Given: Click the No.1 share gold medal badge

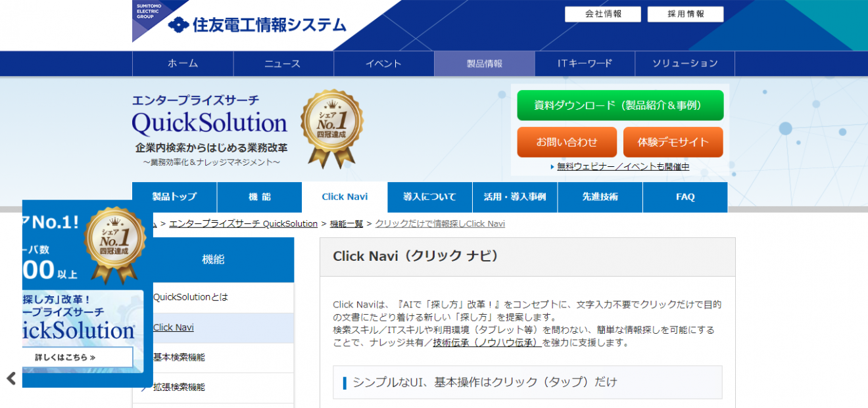Looking at the screenshot, I should point(331,129).
